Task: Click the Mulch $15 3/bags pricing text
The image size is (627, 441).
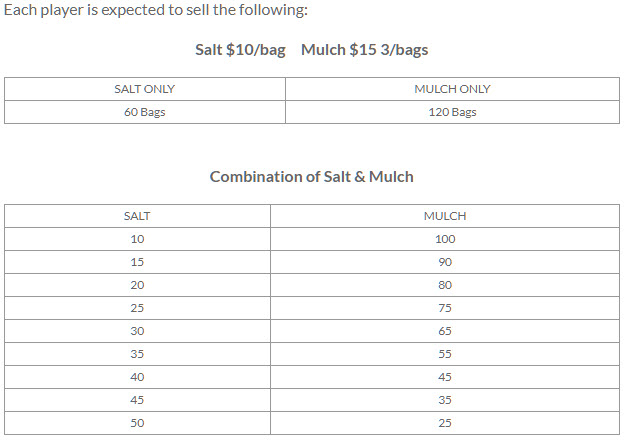Action: 364,50
